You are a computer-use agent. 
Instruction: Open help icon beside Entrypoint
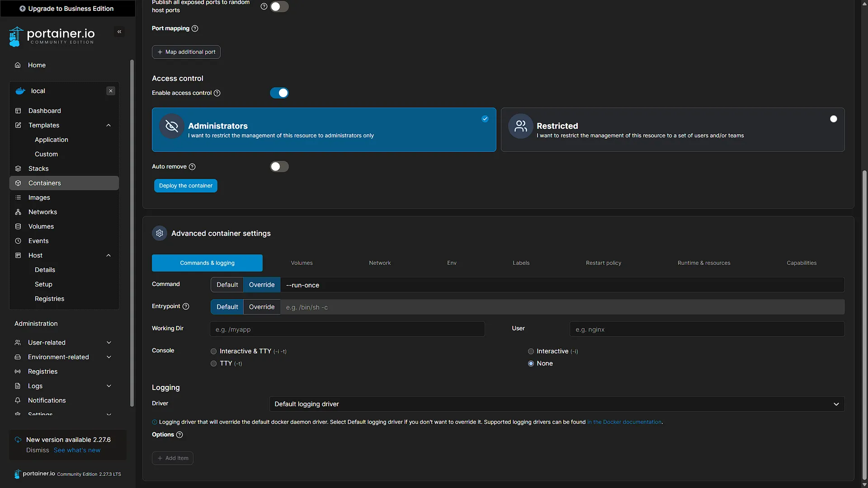[186, 306]
